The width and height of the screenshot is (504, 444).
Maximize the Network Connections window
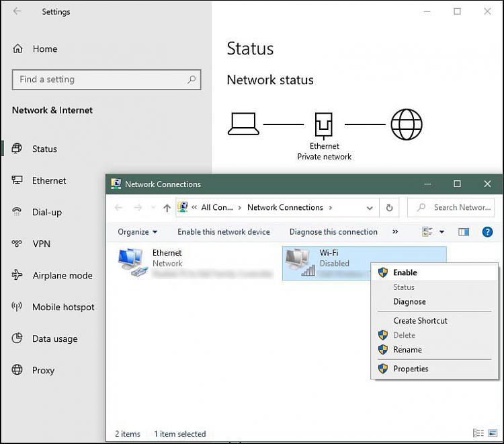457,184
